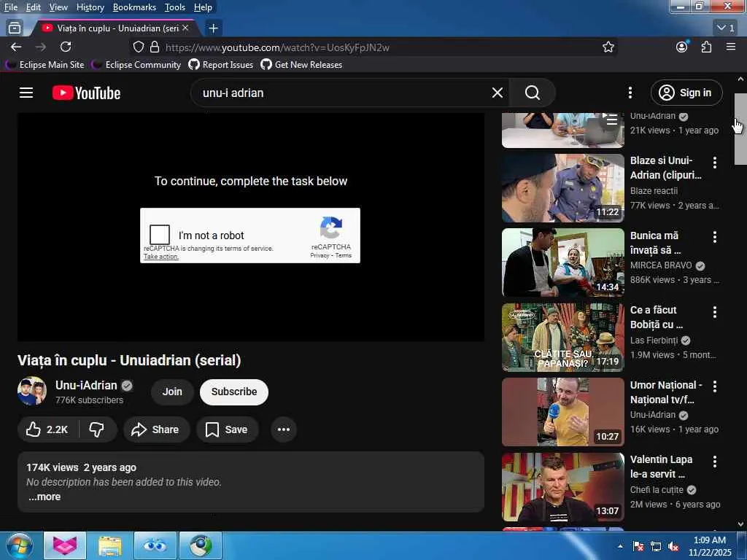
Task: Click the Sign in button
Action: tap(686, 93)
